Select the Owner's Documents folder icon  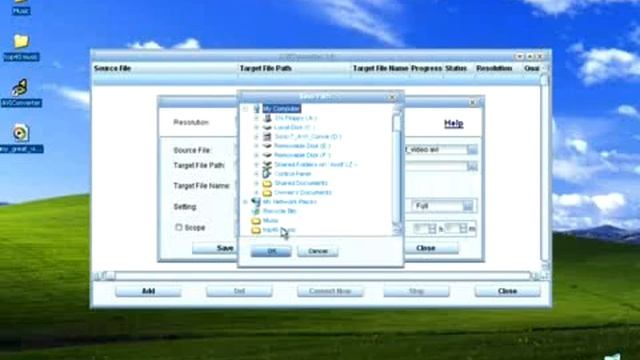click(267, 193)
